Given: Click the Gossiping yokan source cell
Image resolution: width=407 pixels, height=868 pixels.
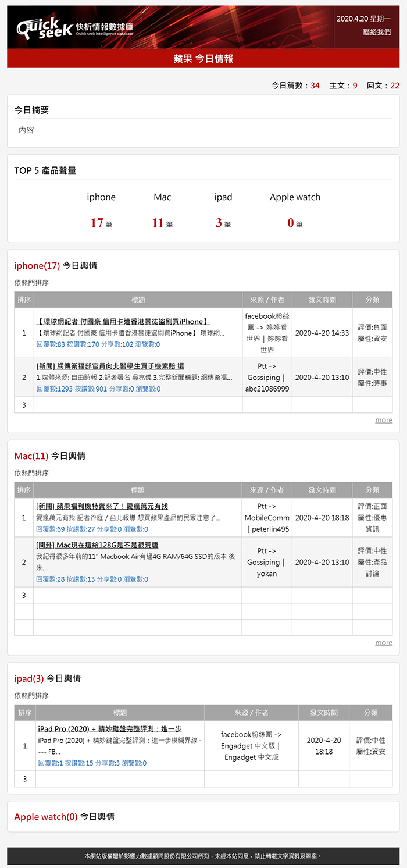Looking at the screenshot, I should pos(267,562).
